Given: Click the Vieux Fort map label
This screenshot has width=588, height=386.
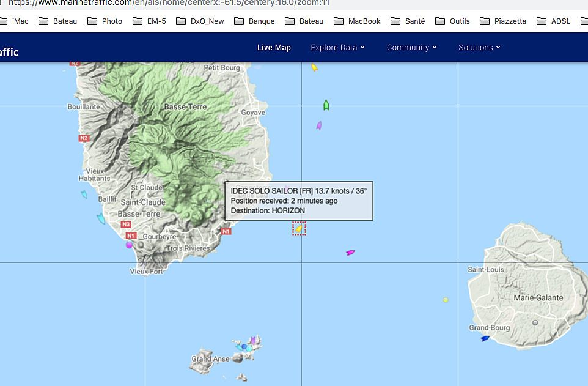Looking at the screenshot, I should [x=146, y=271].
